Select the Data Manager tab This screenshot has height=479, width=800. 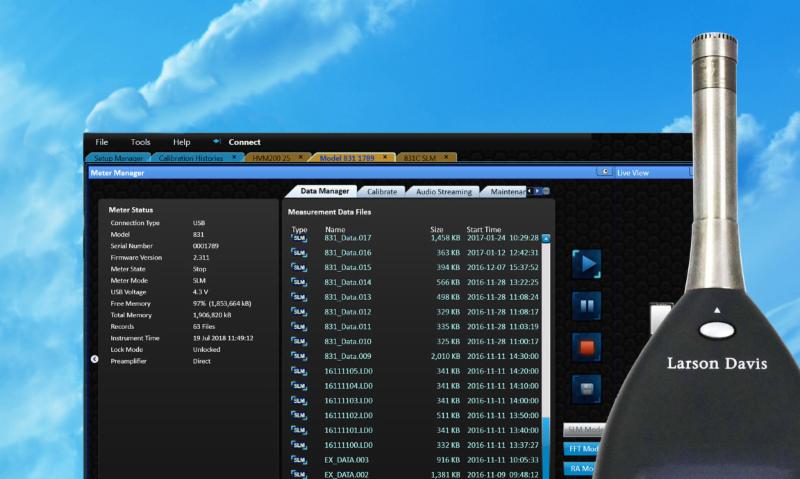pos(324,191)
